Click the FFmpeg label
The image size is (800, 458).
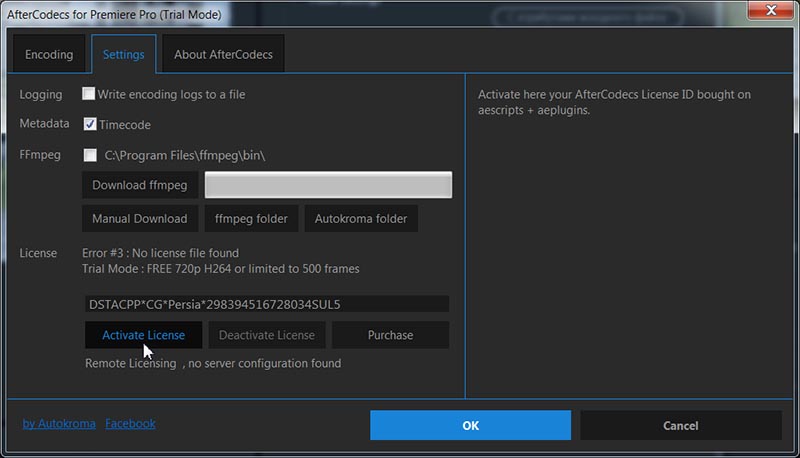click(40, 155)
